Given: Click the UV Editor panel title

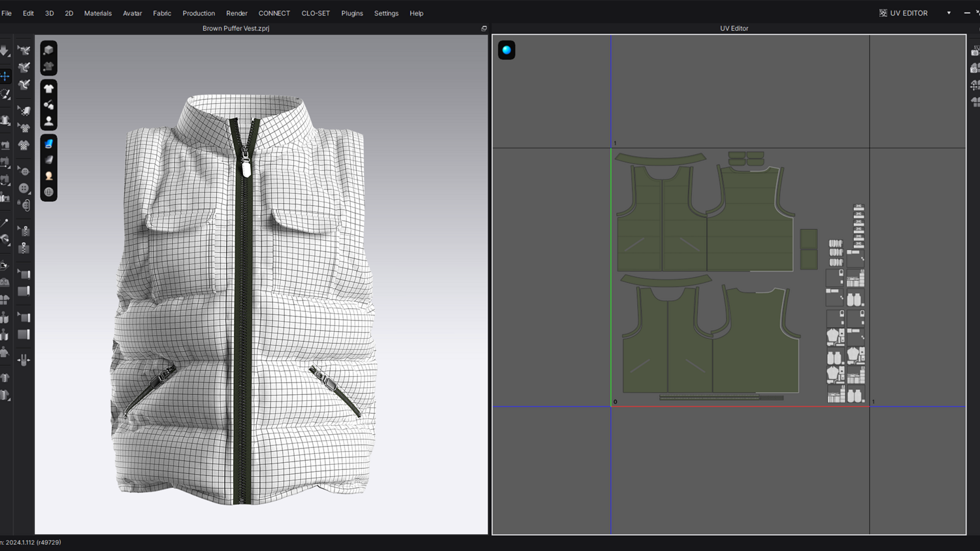Looking at the screenshot, I should [734, 29].
